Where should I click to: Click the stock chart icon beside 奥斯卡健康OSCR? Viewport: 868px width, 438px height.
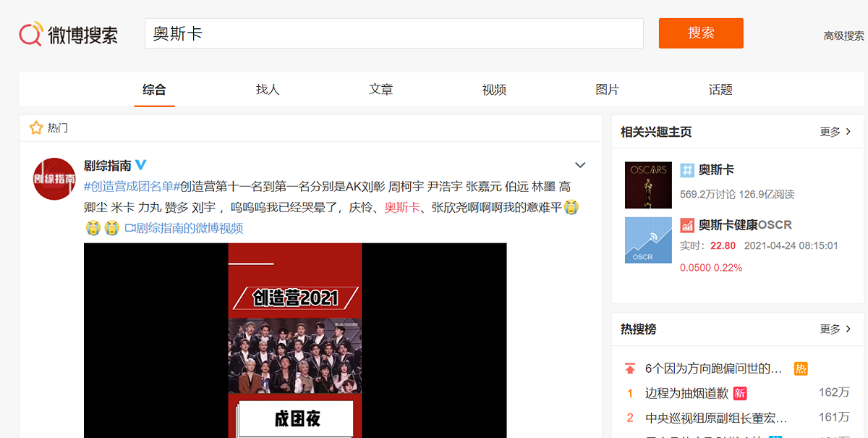[687, 225]
